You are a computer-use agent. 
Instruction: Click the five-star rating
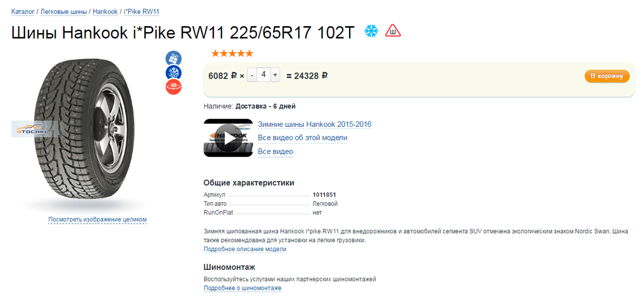pos(232,53)
